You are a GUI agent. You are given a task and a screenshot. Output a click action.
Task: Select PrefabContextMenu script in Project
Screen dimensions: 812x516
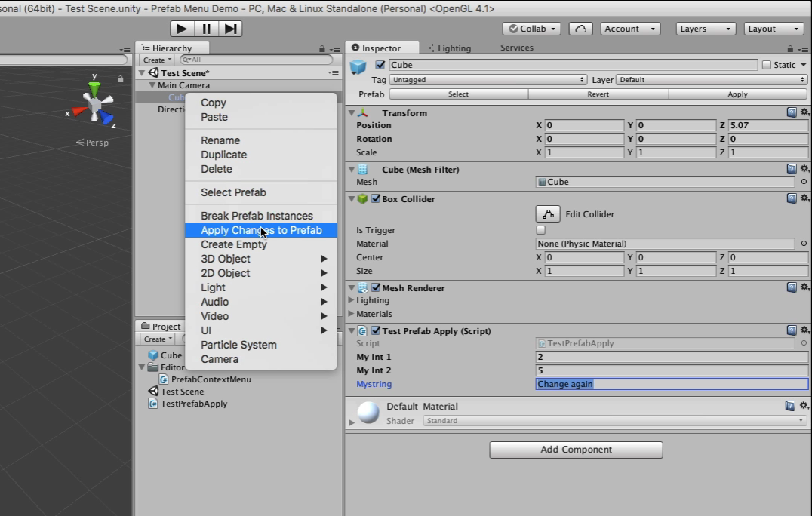[x=205, y=379]
